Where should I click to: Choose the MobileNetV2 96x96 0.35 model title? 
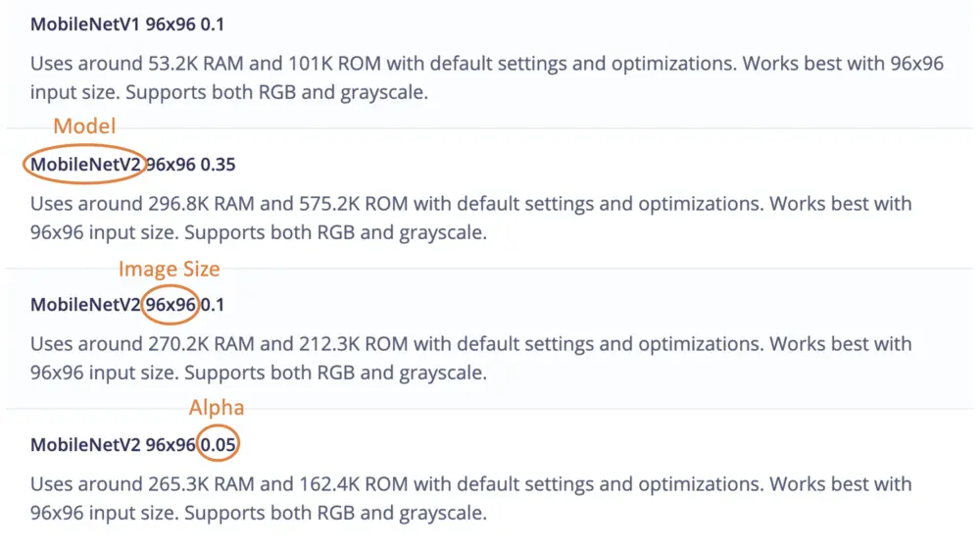(133, 165)
